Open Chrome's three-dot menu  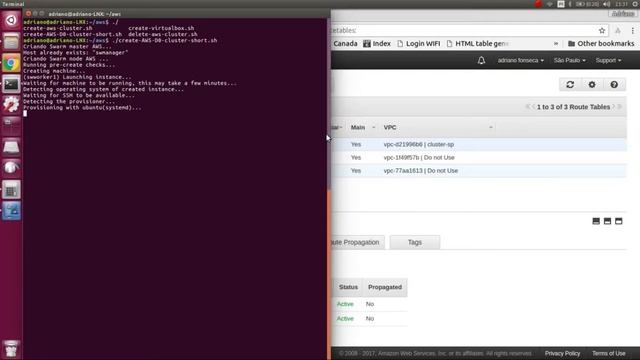coord(633,31)
